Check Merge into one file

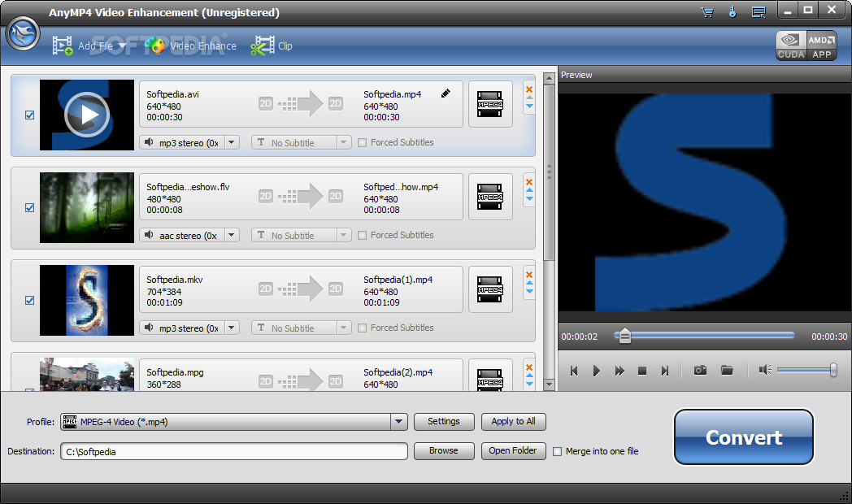557,451
